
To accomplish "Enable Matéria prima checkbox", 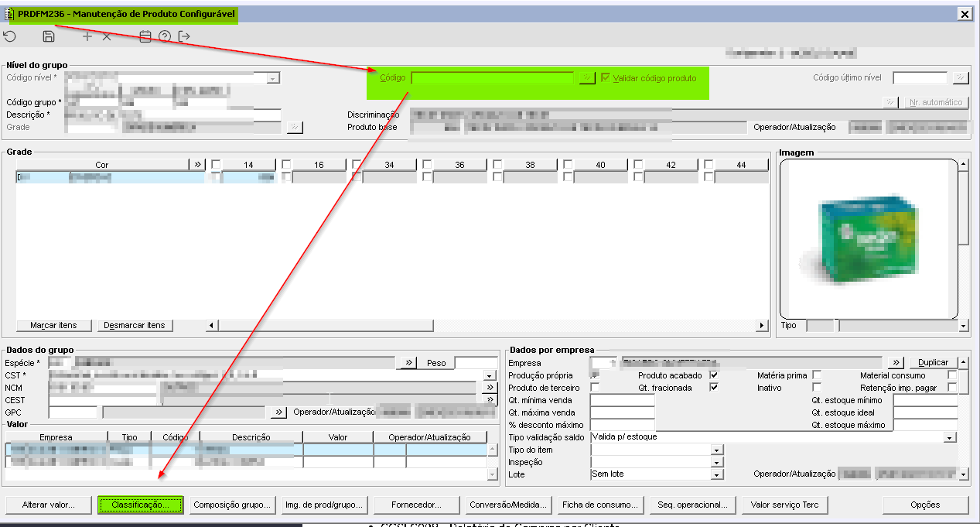I will pos(817,375).
